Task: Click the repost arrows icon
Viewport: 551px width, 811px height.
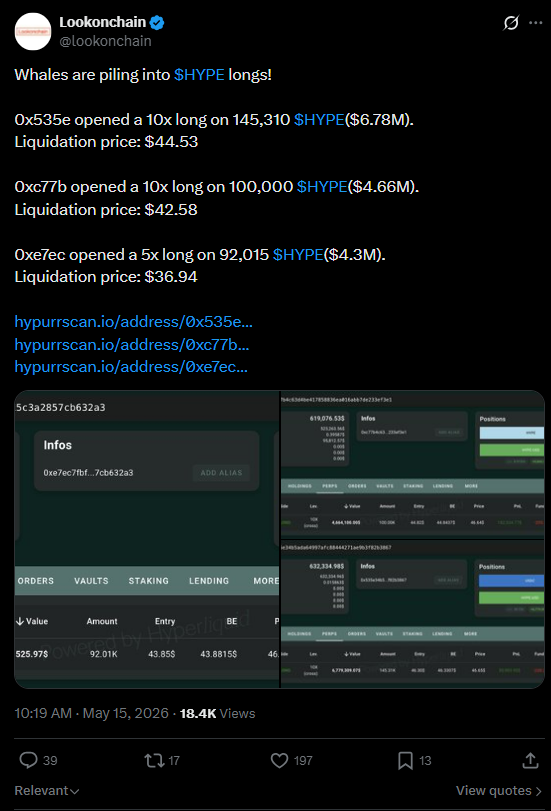Action: click(x=154, y=760)
